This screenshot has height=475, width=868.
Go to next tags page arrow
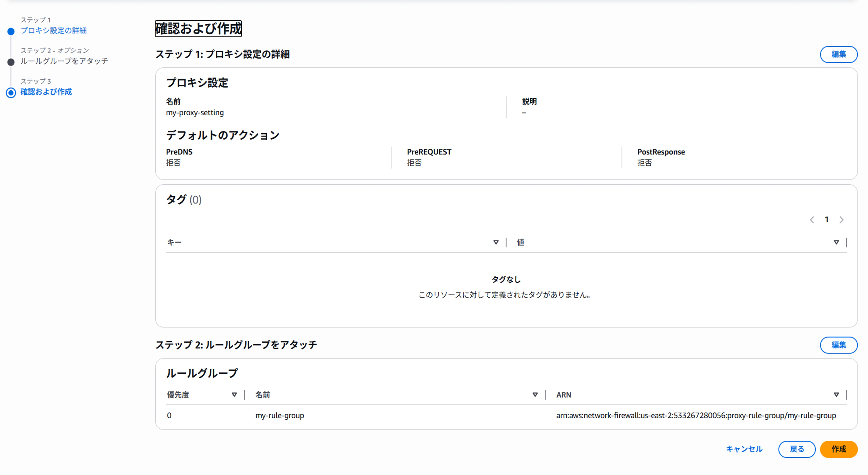[841, 220]
